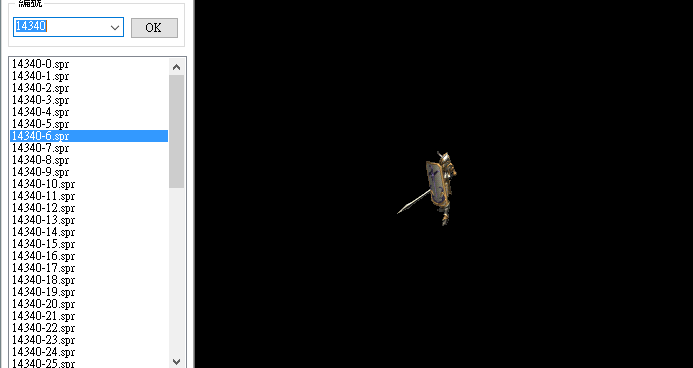Select 14340-13.spr in the list
693x368 pixels.
[89, 220]
